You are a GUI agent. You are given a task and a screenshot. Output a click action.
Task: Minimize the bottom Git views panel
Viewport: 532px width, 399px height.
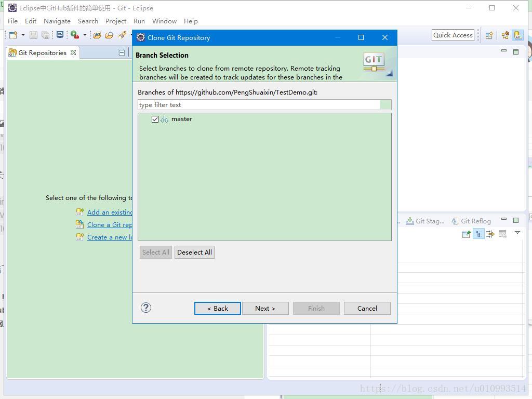pos(504,219)
